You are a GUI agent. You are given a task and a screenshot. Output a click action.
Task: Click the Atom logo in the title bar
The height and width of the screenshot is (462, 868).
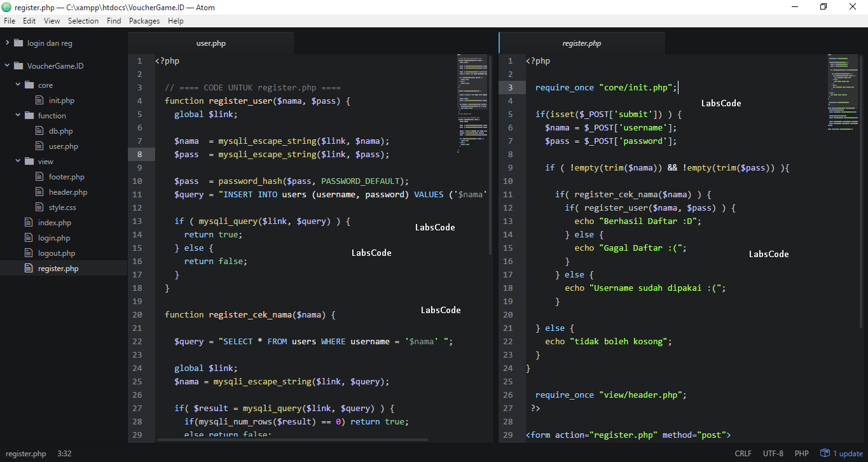pyautogui.click(x=8, y=7)
